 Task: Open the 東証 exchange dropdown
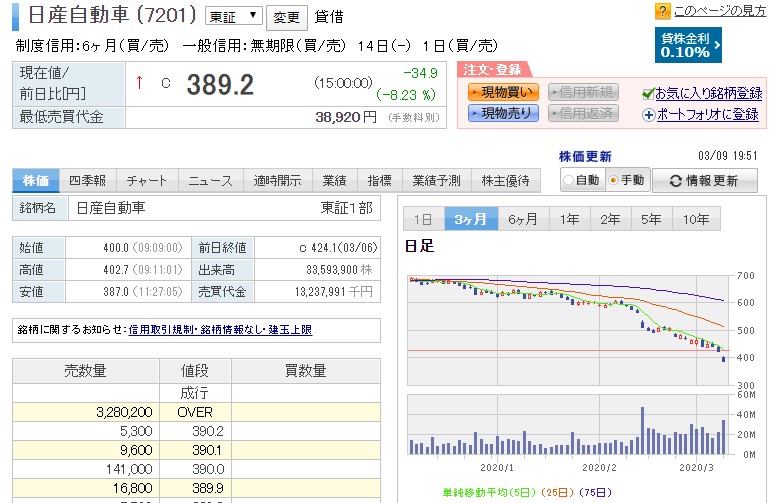click(233, 16)
